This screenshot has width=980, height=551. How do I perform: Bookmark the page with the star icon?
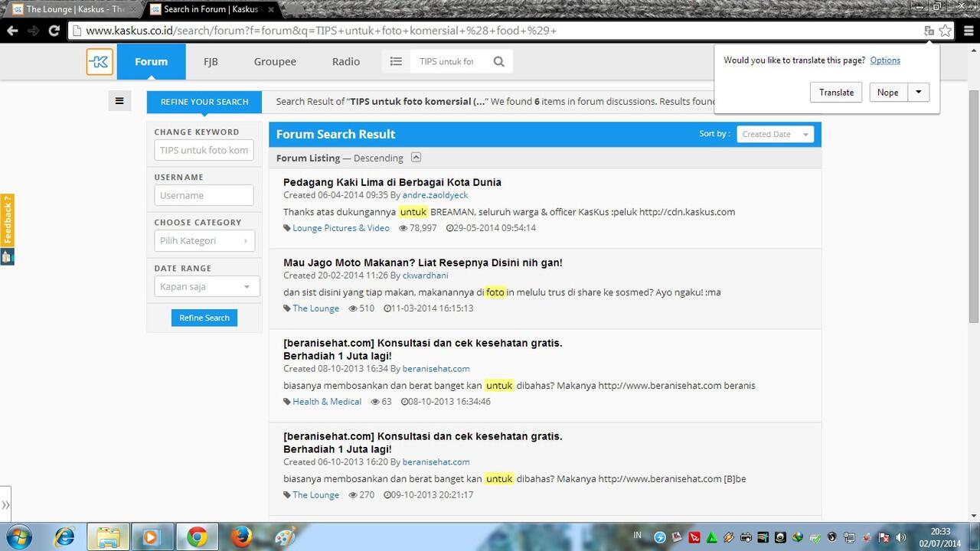click(946, 31)
